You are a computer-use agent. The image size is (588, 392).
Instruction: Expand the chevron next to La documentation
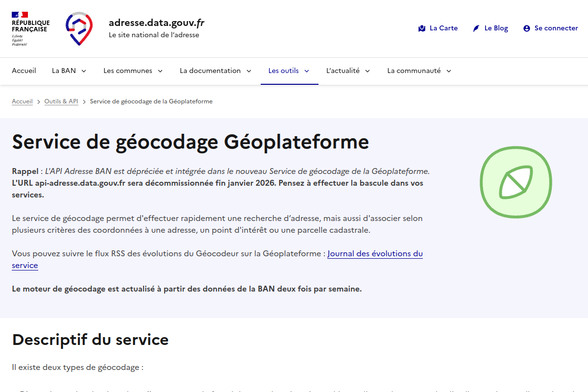[x=249, y=71]
